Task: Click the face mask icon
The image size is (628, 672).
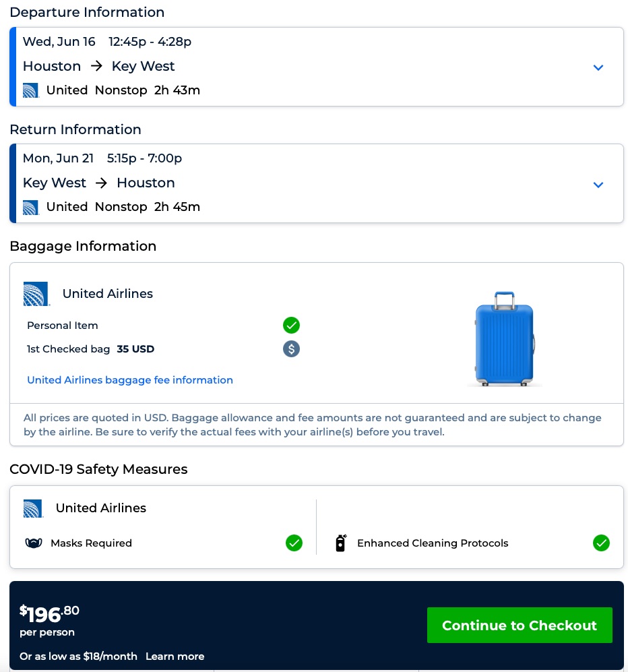Action: point(34,543)
